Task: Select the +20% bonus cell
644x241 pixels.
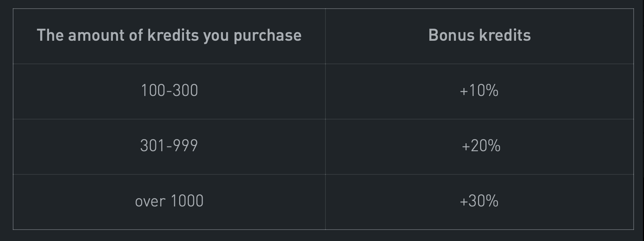Action: pyautogui.click(x=481, y=146)
